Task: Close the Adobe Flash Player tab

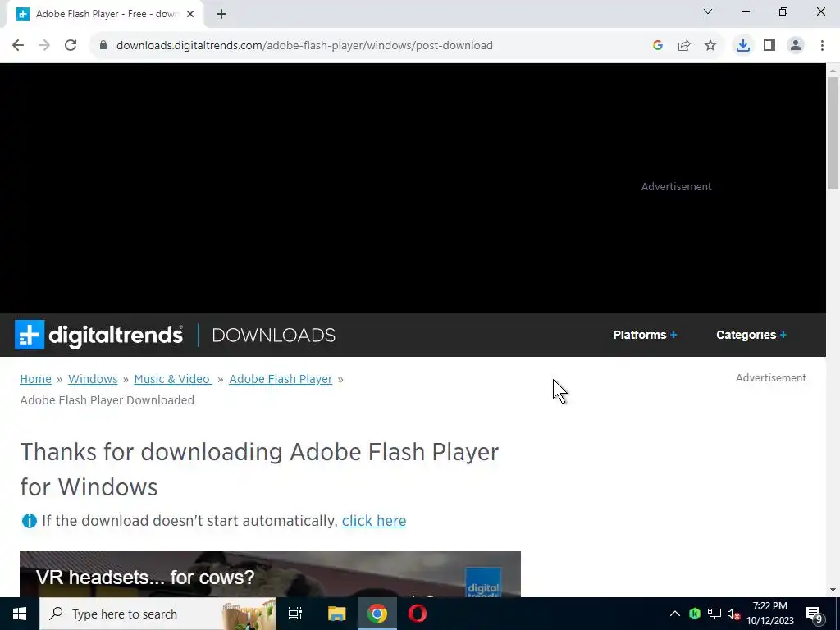Action: (190, 15)
